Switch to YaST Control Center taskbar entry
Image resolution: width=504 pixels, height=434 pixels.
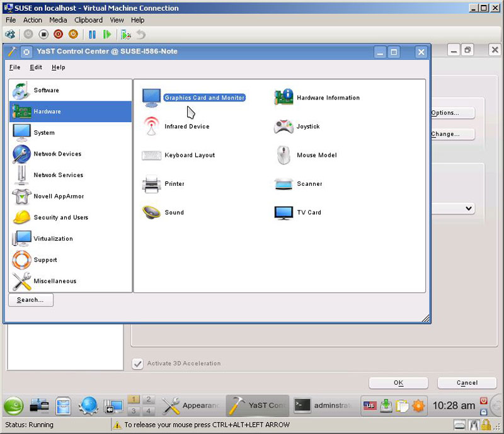coord(258,406)
